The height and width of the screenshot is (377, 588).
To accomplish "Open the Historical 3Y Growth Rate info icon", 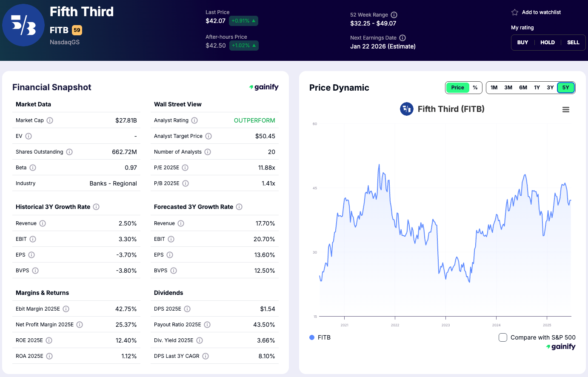I will (96, 207).
